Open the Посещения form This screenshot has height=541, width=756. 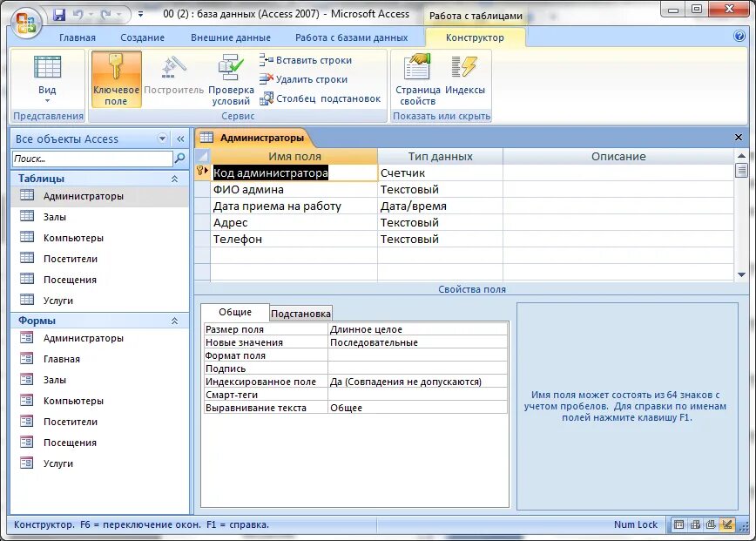[x=99, y=443]
